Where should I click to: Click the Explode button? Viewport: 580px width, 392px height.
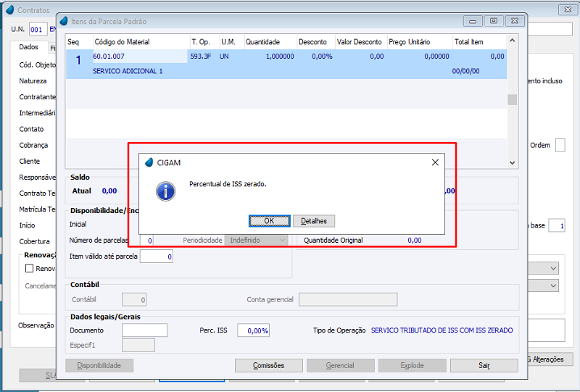[412, 365]
